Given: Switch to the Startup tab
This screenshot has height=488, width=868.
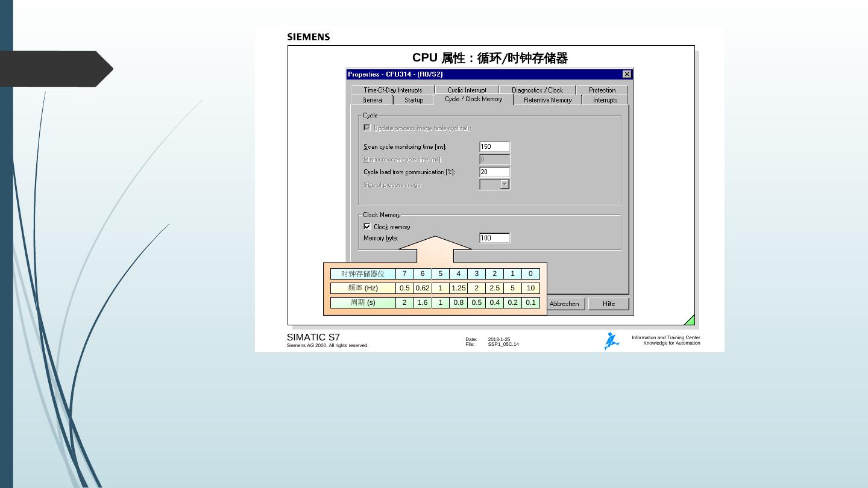Looking at the screenshot, I should [414, 100].
